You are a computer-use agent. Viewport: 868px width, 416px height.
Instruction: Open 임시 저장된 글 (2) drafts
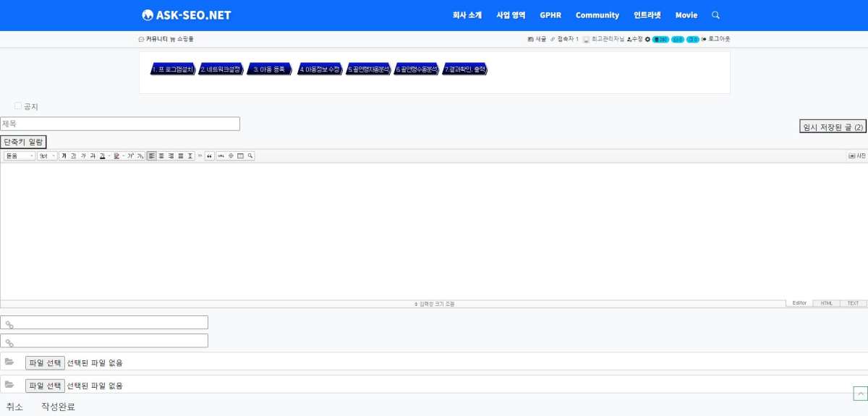(x=833, y=127)
